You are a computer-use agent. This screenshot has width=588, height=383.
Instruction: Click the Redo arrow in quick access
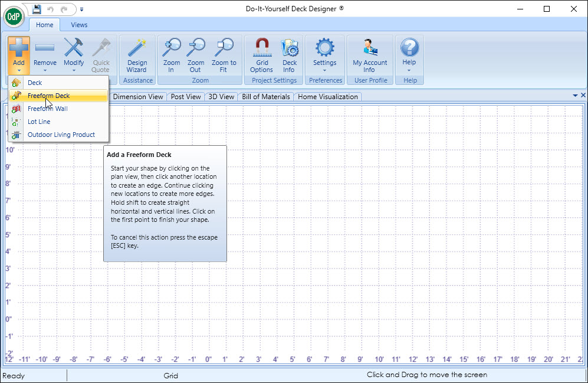coord(64,9)
